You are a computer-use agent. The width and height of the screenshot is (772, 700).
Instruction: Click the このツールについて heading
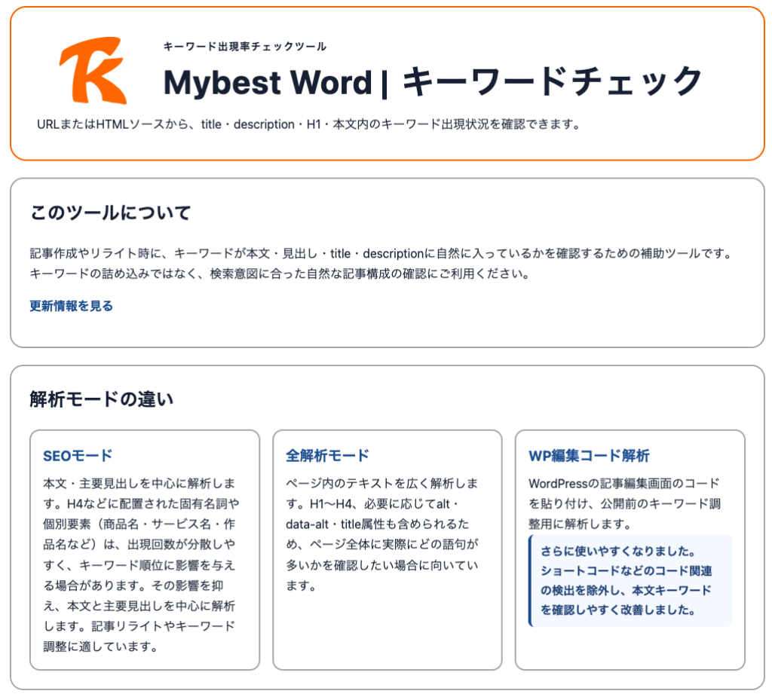pyautogui.click(x=110, y=212)
